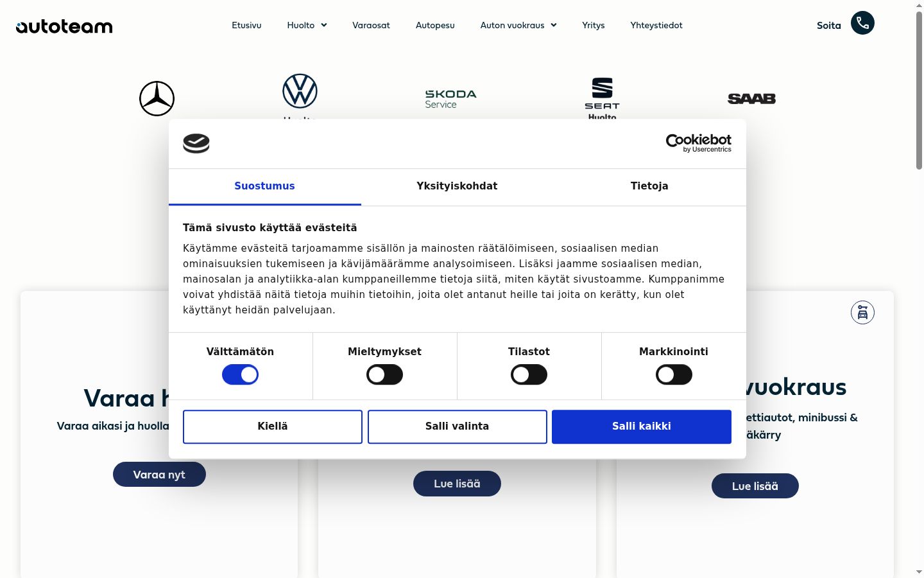The width and height of the screenshot is (924, 578).
Task: Enable the Markkinointi cookie switch
Action: click(x=674, y=374)
